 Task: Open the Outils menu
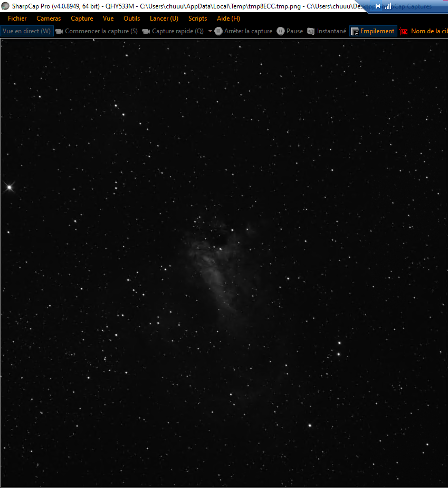[131, 18]
